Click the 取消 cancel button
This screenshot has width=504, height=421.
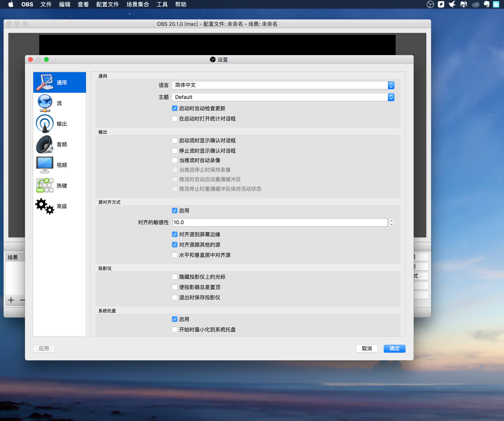pos(367,348)
